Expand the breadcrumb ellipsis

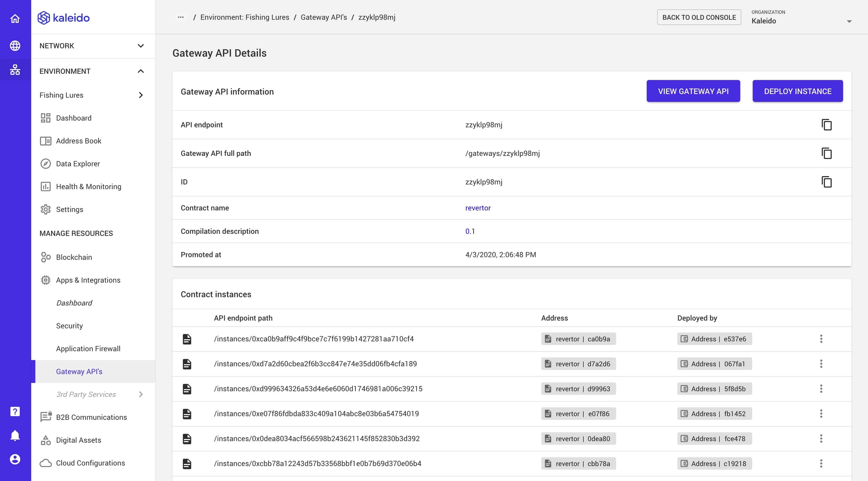tap(181, 17)
